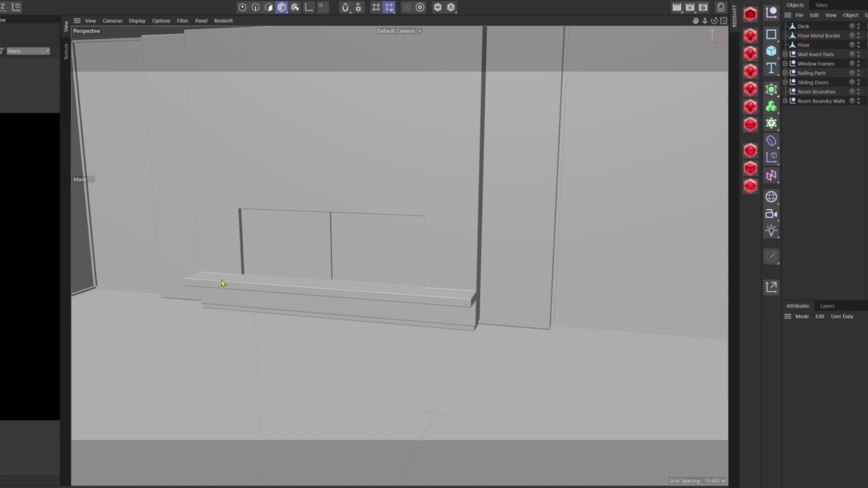Click the Render View clapperboard icon
868x488 pixels.
click(x=677, y=7)
